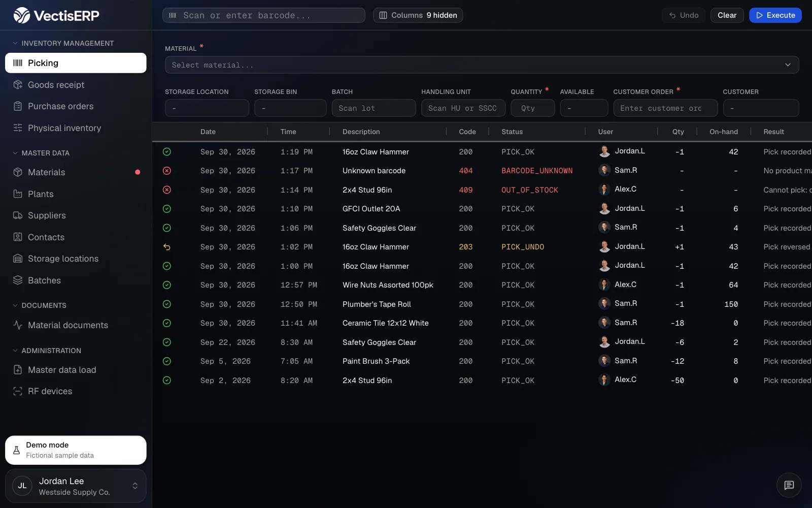Screen dimensions: 812x508
Task: Click the success icon on the GFCI Outlet 20A row
Action: pos(166,209)
